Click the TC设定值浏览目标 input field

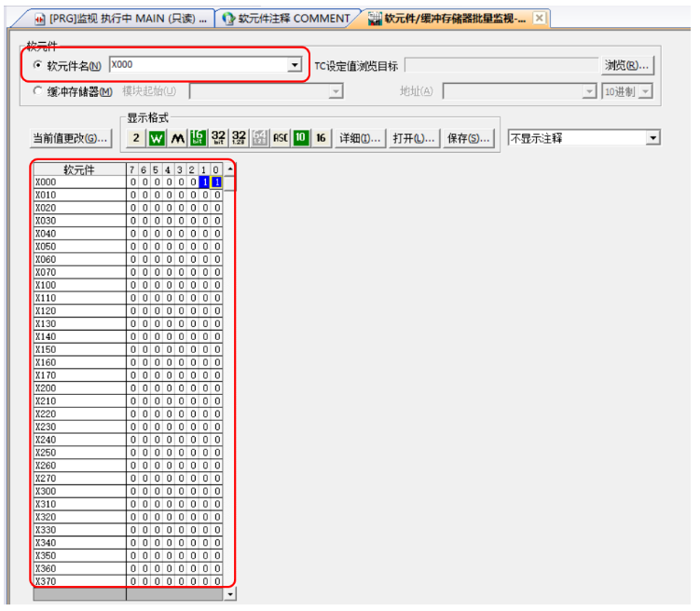(x=501, y=65)
